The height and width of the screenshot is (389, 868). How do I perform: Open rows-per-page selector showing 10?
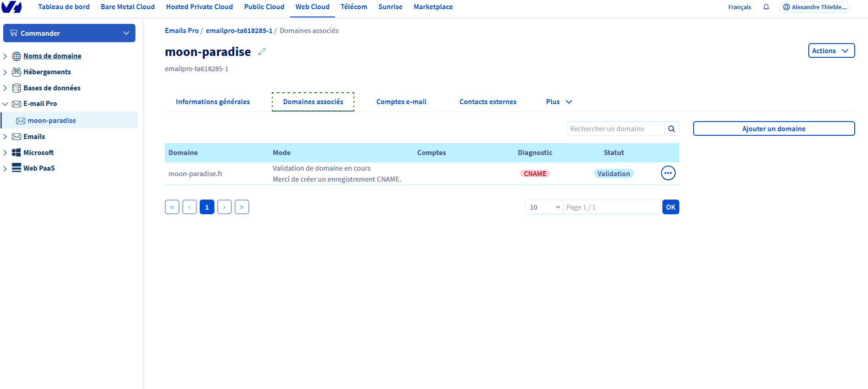click(x=544, y=207)
